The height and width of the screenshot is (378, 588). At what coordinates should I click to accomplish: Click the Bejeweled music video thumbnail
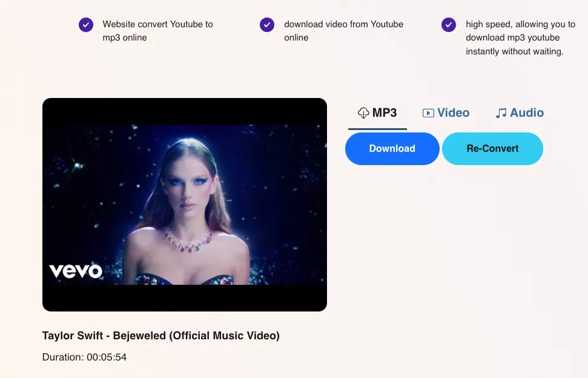pyautogui.click(x=185, y=204)
